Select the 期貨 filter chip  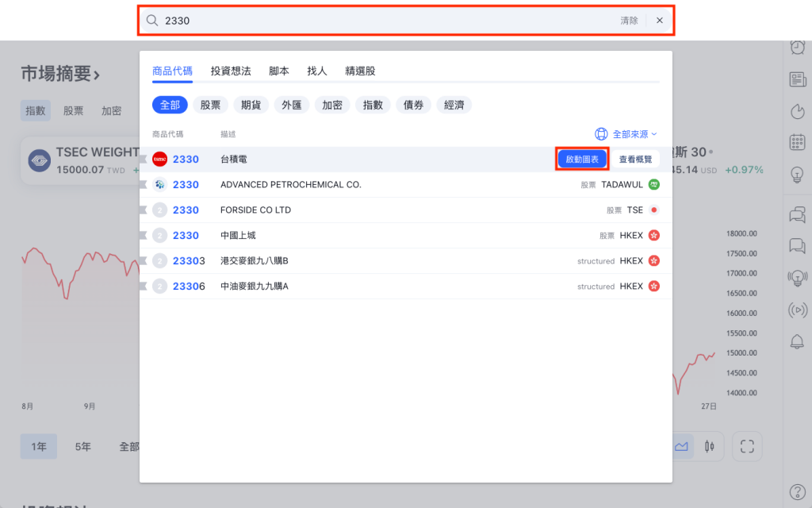coord(251,105)
